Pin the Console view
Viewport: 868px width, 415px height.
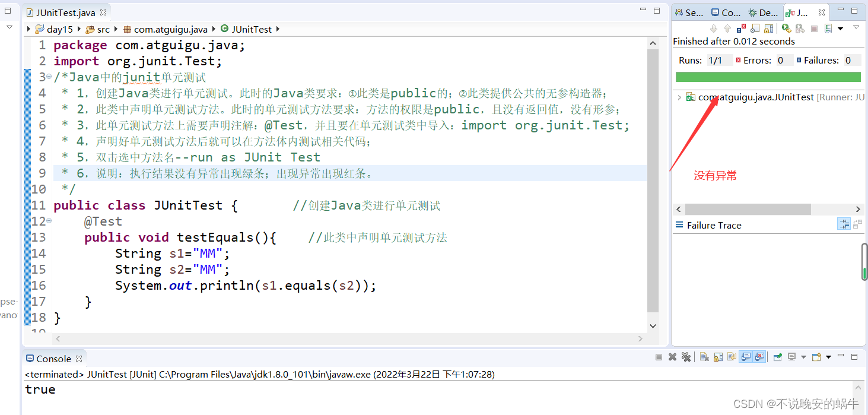(778, 357)
